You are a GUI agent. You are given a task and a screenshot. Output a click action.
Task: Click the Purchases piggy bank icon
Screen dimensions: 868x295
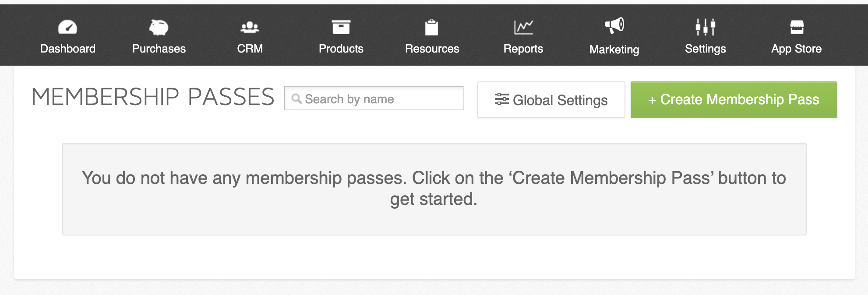pos(159,27)
